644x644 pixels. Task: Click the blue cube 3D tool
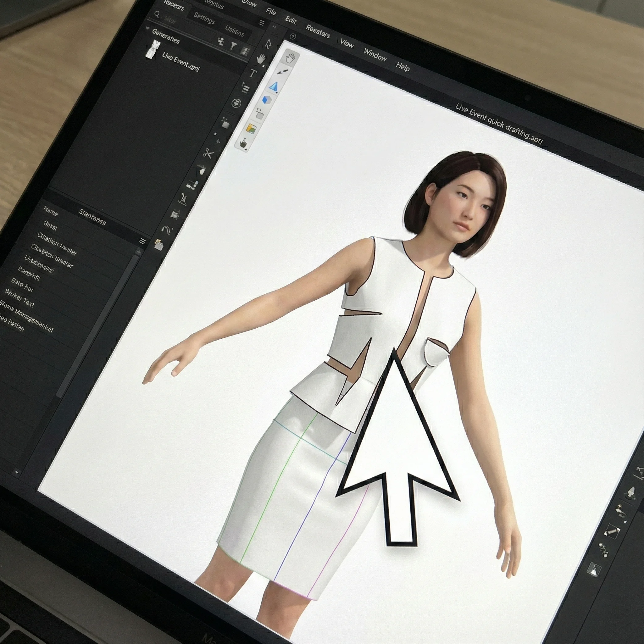click(267, 100)
